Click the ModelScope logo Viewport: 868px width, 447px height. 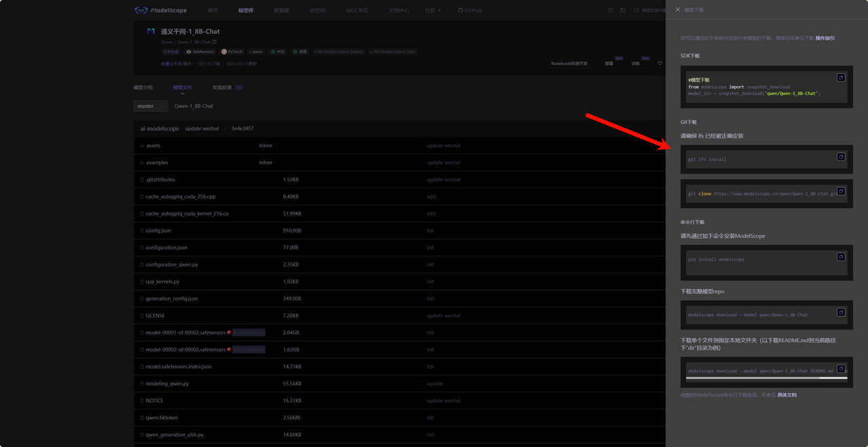click(161, 10)
